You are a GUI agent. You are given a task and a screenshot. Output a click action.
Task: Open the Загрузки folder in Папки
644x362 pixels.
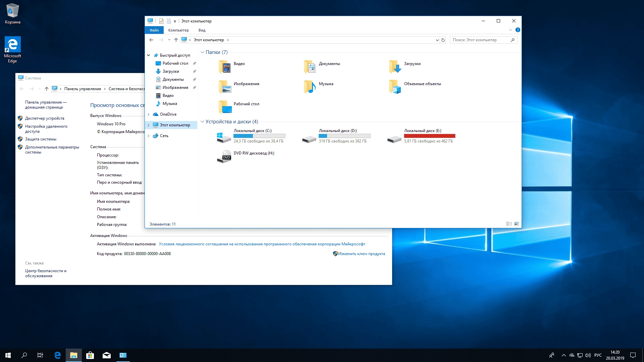(405, 66)
